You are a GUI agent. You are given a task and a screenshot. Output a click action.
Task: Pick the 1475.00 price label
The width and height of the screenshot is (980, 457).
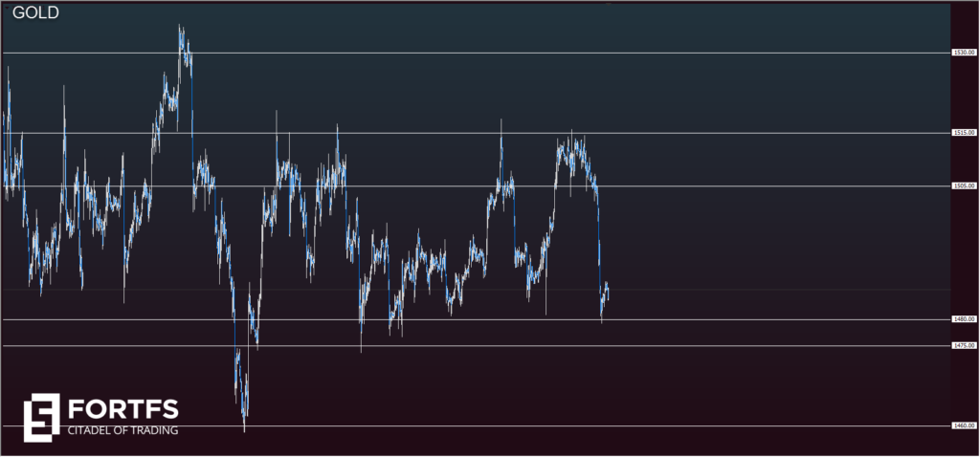click(x=964, y=346)
